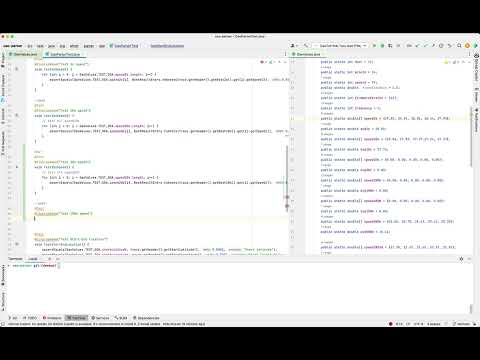Toggle the Notifications panel on right stripe

(x=477, y=119)
